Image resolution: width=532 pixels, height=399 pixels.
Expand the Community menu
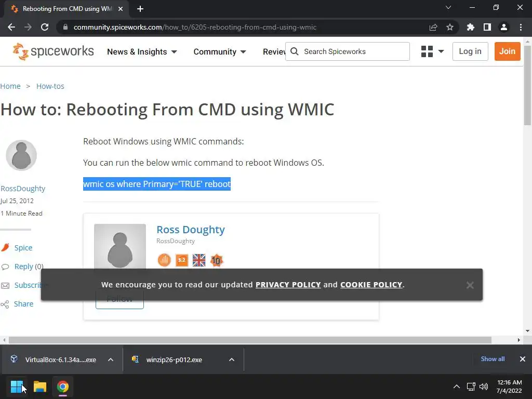coord(220,51)
